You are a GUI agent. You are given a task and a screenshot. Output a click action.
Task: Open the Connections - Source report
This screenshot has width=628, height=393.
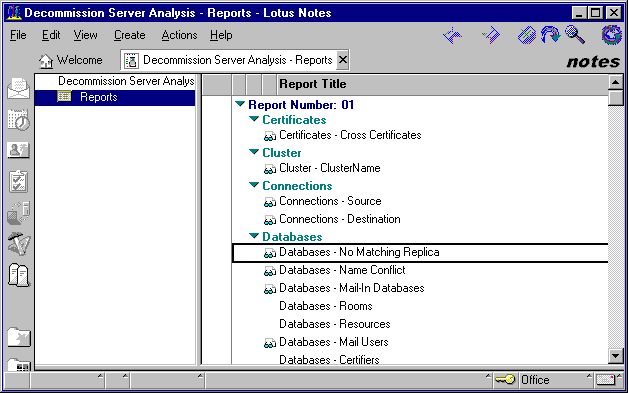point(330,201)
